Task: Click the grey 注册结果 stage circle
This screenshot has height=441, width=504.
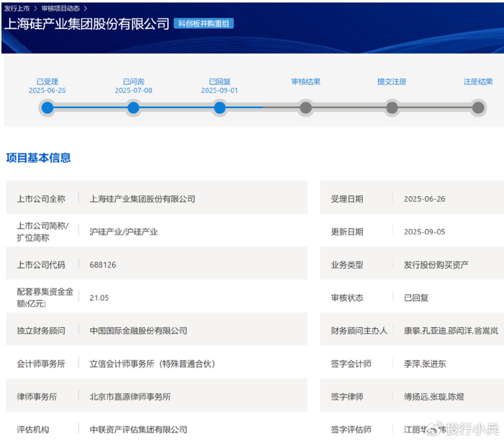Action: 478,108
